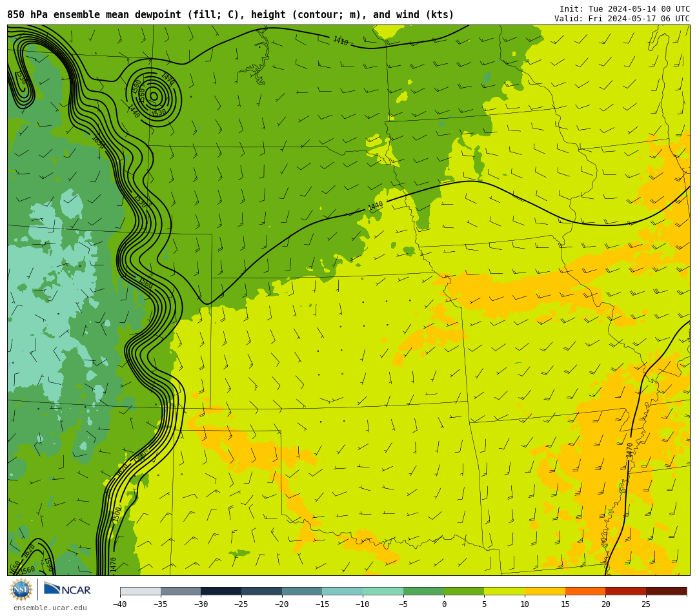
Task: Click the -20 colorbar tick label
Action: tap(282, 604)
